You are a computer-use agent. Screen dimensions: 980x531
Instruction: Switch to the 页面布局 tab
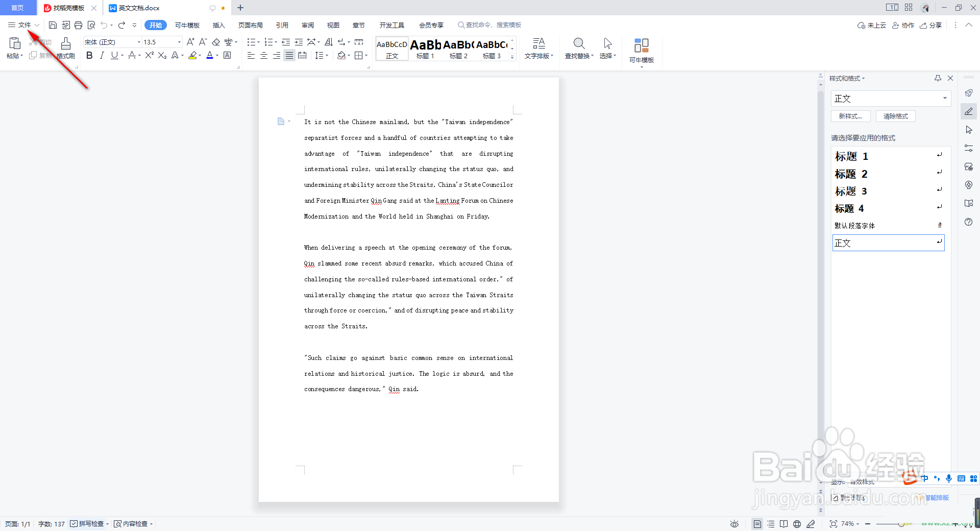[250, 25]
